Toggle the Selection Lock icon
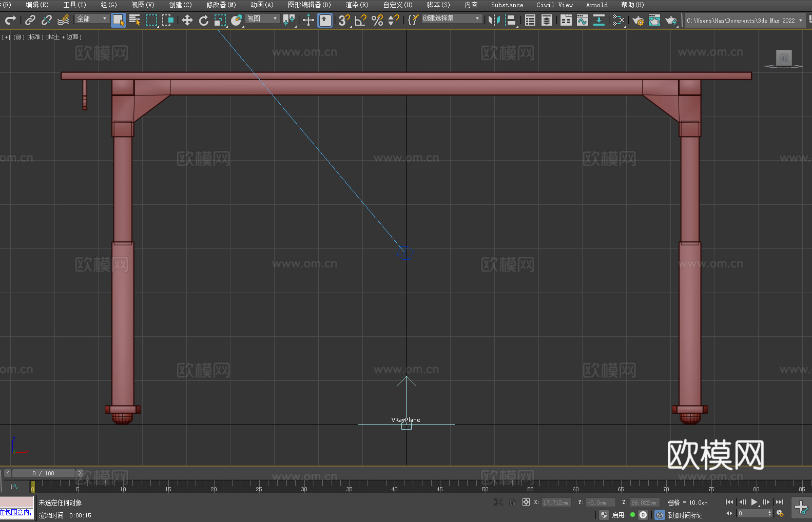812x522 pixels. pyautogui.click(x=512, y=502)
